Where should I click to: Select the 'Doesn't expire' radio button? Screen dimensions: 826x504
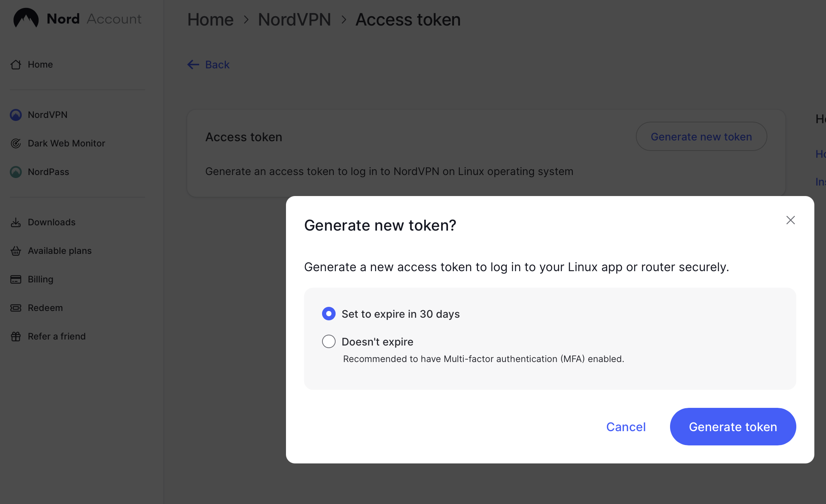click(x=329, y=341)
